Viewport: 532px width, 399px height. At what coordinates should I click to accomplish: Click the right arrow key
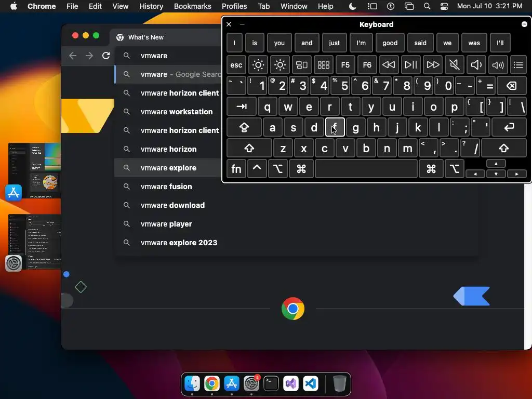tap(517, 174)
